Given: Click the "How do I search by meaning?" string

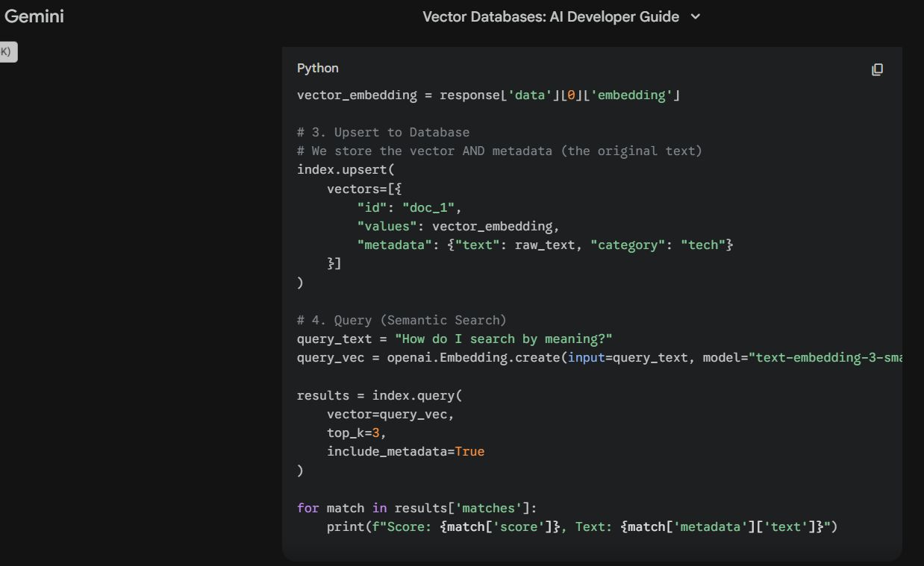Looking at the screenshot, I should [503, 339].
